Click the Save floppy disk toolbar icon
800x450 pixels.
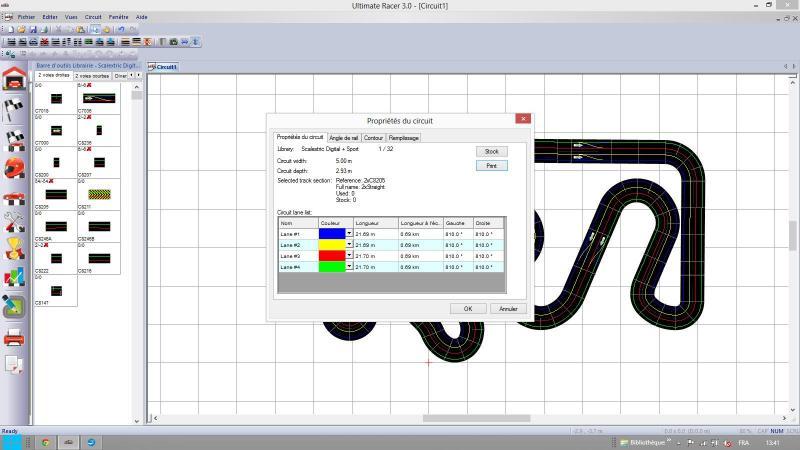[x=32, y=30]
